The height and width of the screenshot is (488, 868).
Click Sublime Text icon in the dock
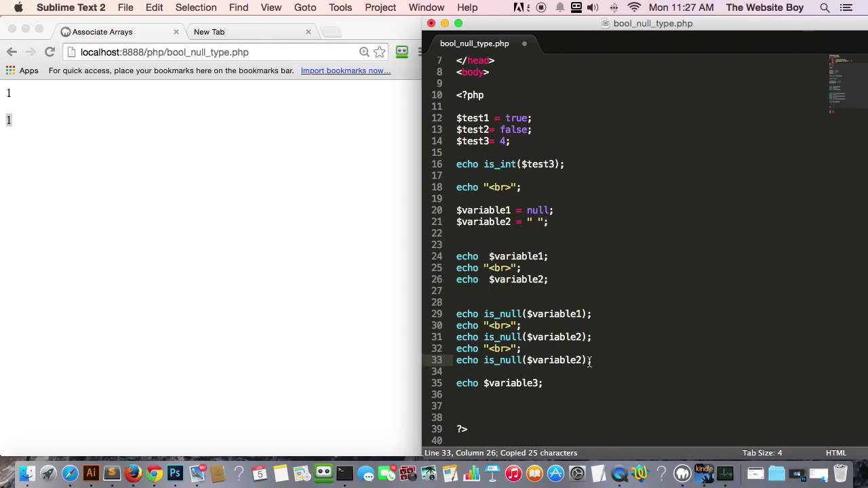tap(112, 472)
